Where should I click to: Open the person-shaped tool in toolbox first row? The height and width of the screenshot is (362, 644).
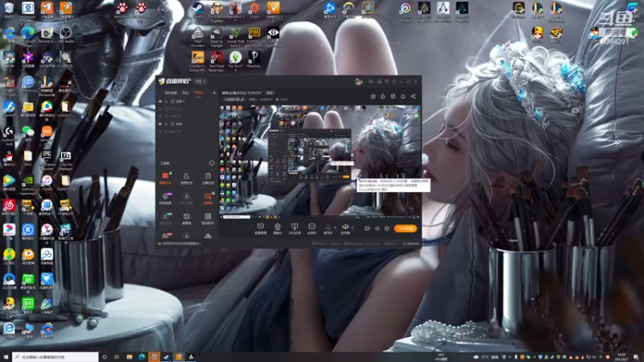click(186, 178)
